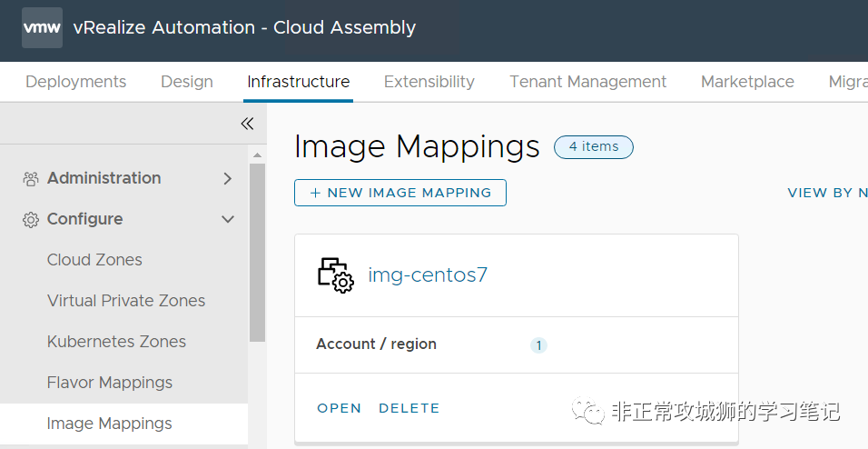868x449 pixels.
Task: Collapse the Configure section chevron
Action: (x=228, y=220)
